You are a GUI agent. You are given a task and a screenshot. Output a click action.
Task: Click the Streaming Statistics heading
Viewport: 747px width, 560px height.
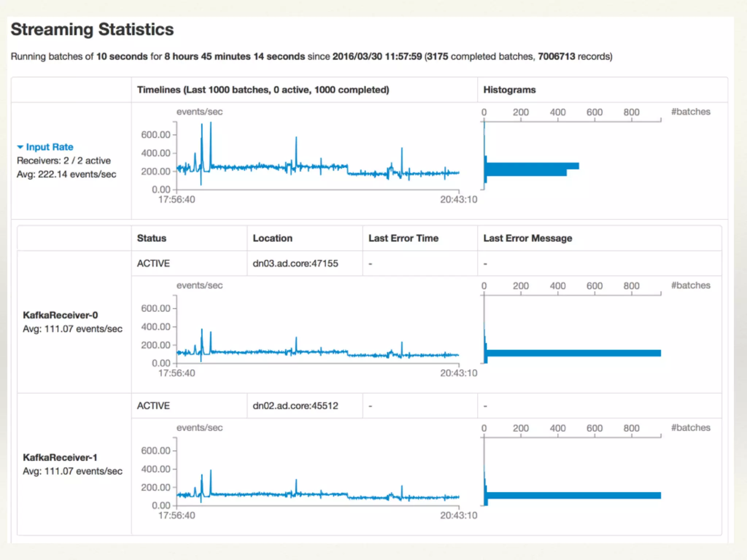point(92,30)
